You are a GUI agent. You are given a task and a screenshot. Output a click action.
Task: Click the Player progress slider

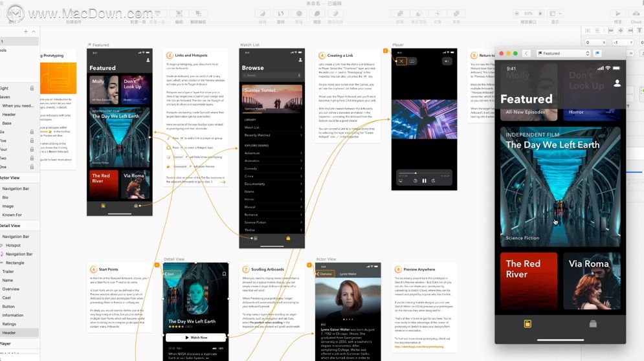click(x=424, y=173)
